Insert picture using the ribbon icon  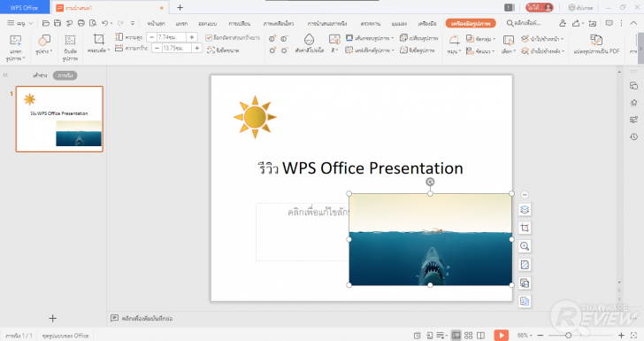(16, 41)
